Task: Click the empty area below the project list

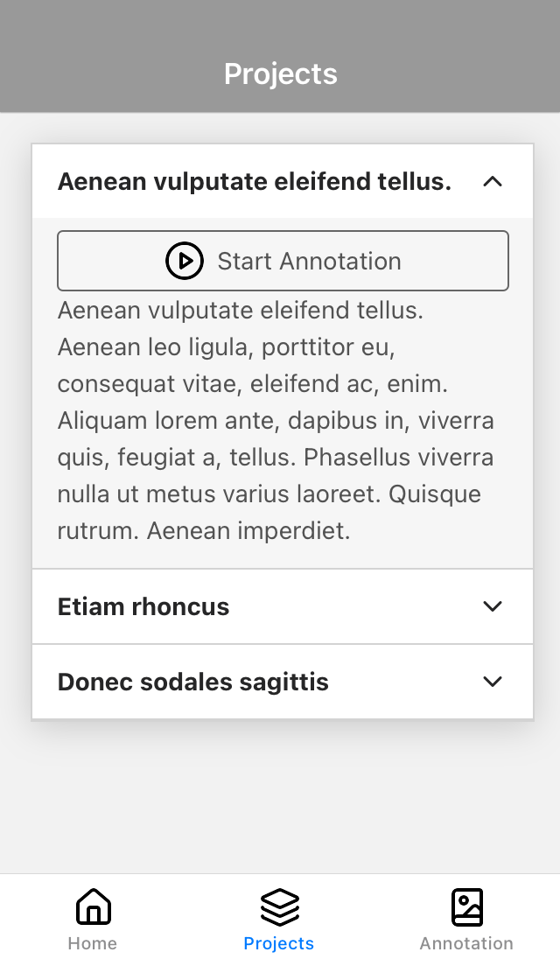Action: click(x=280, y=796)
